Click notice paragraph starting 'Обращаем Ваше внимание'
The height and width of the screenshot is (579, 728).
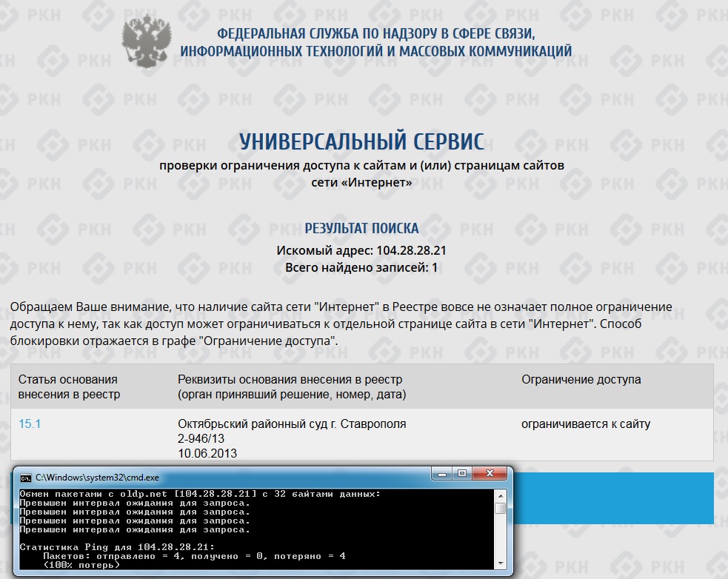click(341, 324)
